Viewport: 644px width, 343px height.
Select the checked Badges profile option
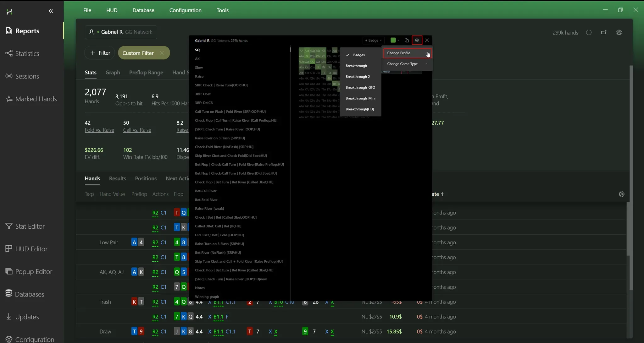(358, 55)
